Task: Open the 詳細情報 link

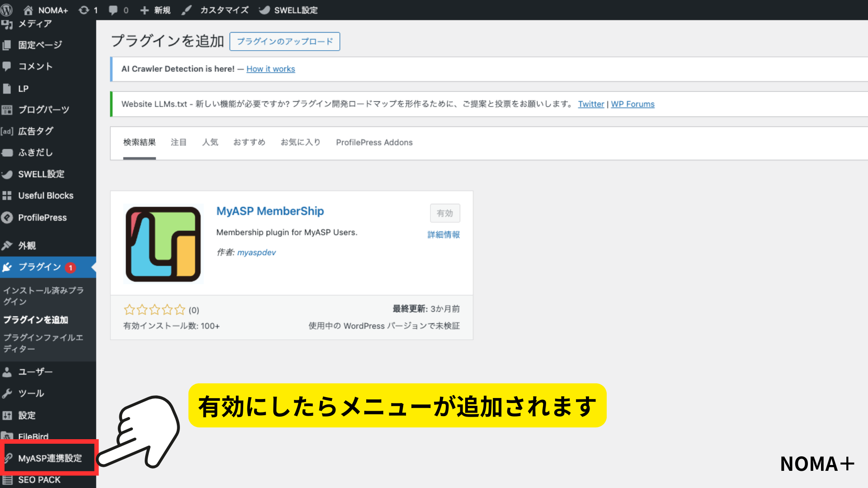Action: pyautogui.click(x=443, y=235)
